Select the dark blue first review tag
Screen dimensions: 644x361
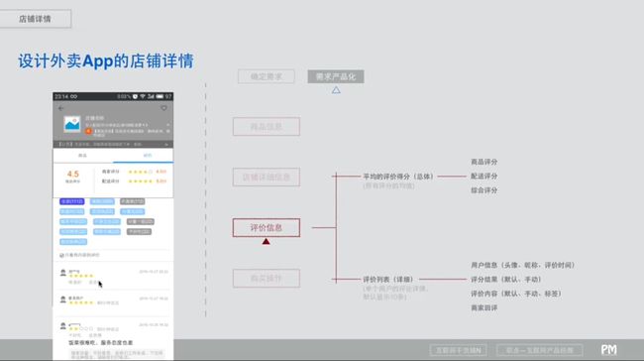pos(72,201)
